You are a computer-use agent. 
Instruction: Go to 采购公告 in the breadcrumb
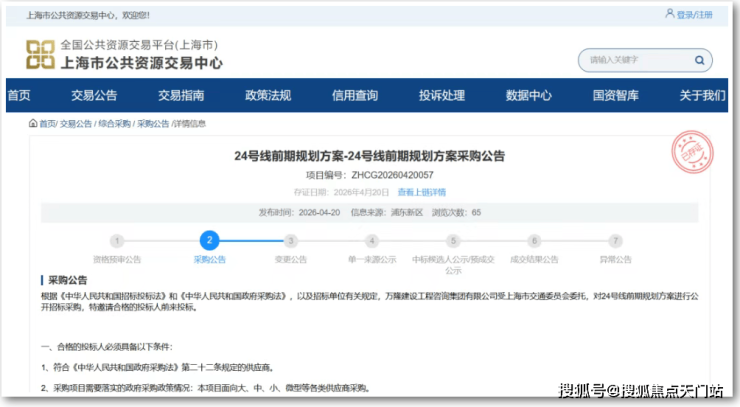point(153,124)
